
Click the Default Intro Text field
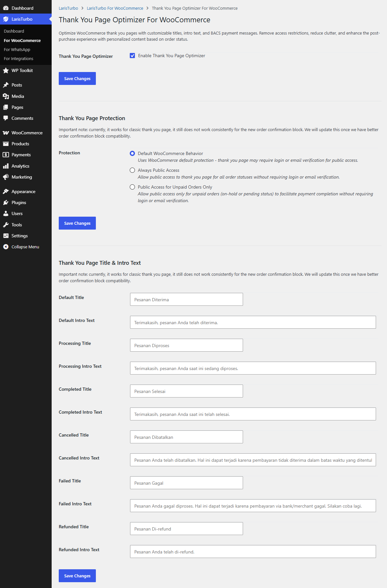(x=253, y=322)
